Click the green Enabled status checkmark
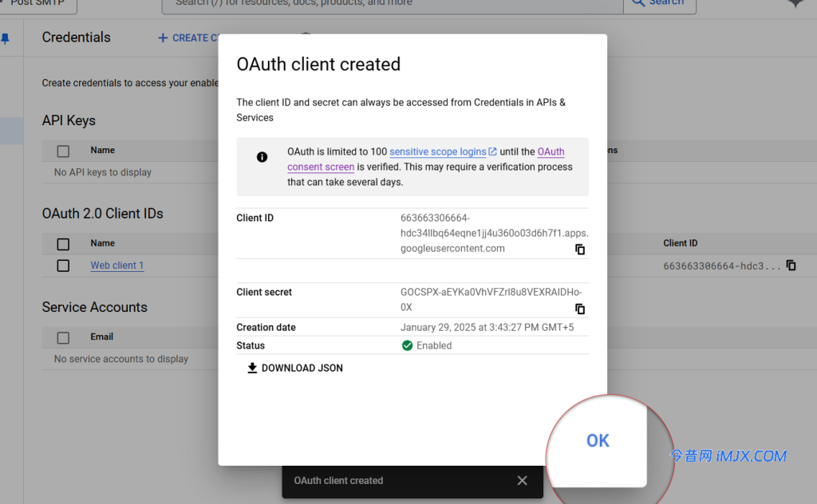817x504 pixels. 408,346
